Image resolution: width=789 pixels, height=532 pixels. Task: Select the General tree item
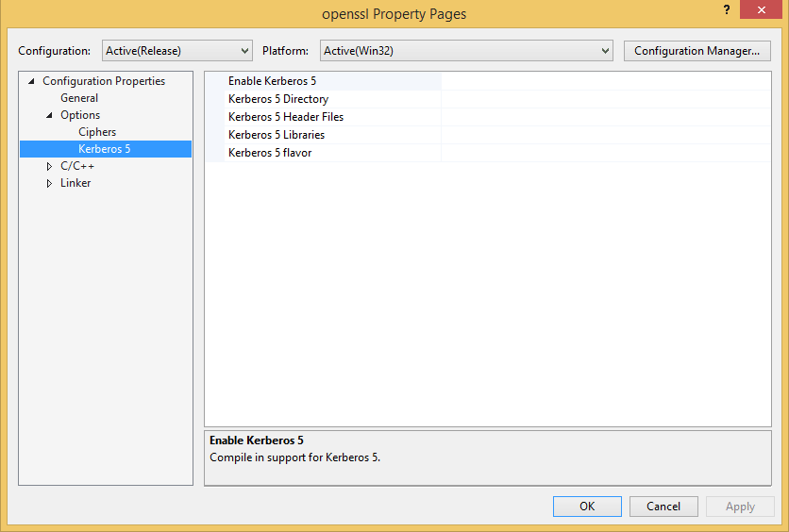click(79, 98)
